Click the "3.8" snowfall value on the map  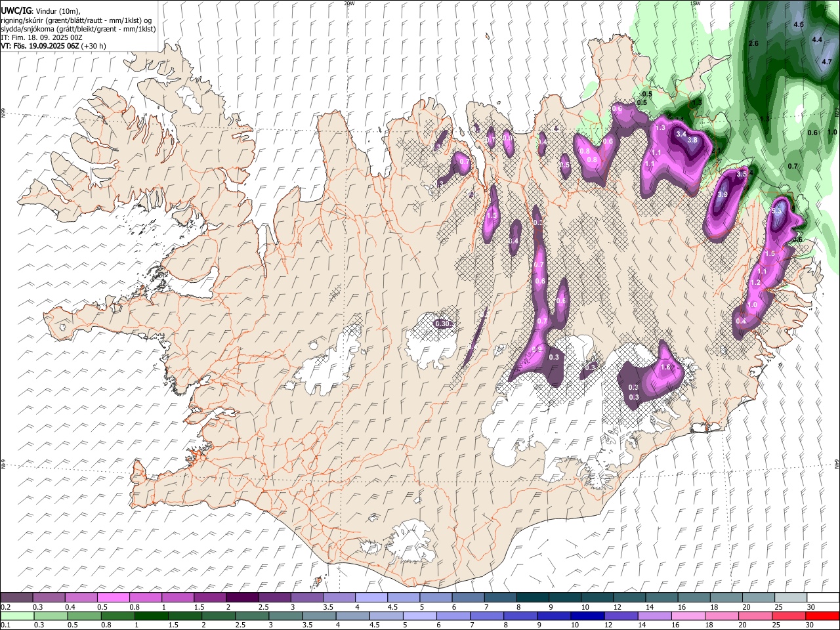pos(692,140)
